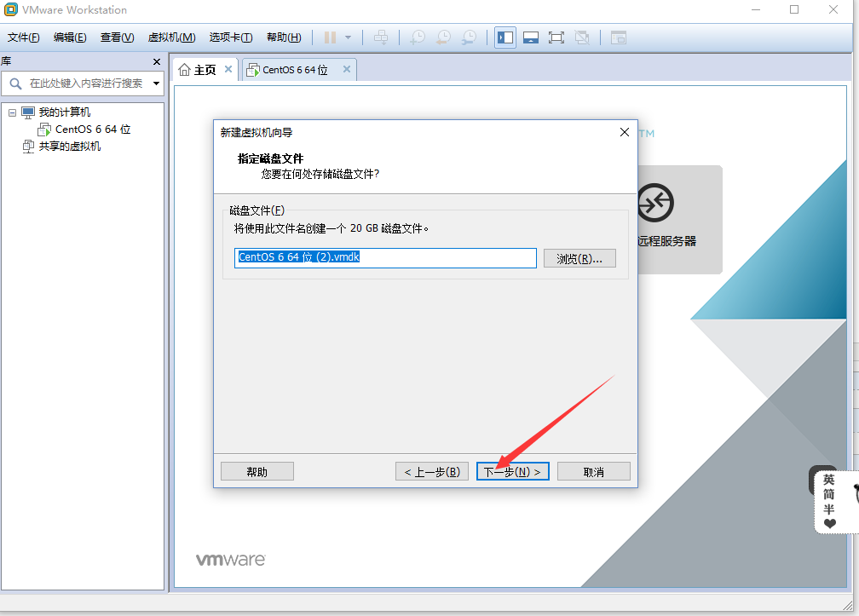This screenshot has width=859, height=616.
Task: Select CentOS 6 64 位 in library tree
Action: (x=93, y=130)
